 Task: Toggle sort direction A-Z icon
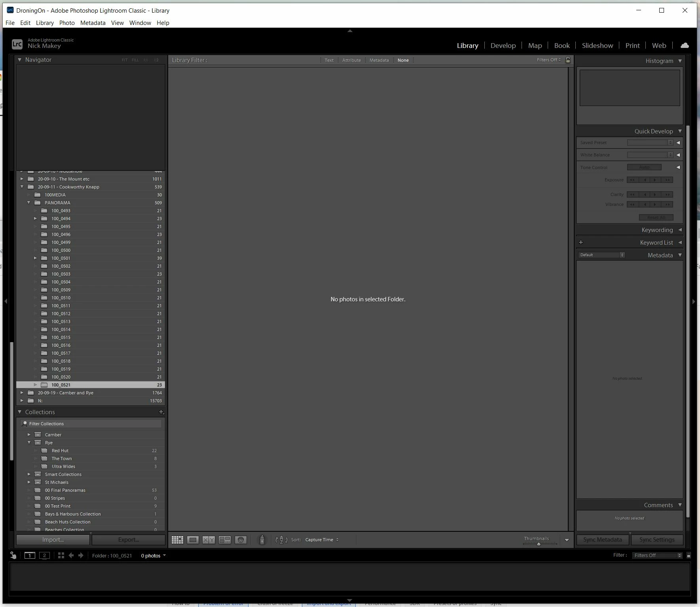point(281,540)
